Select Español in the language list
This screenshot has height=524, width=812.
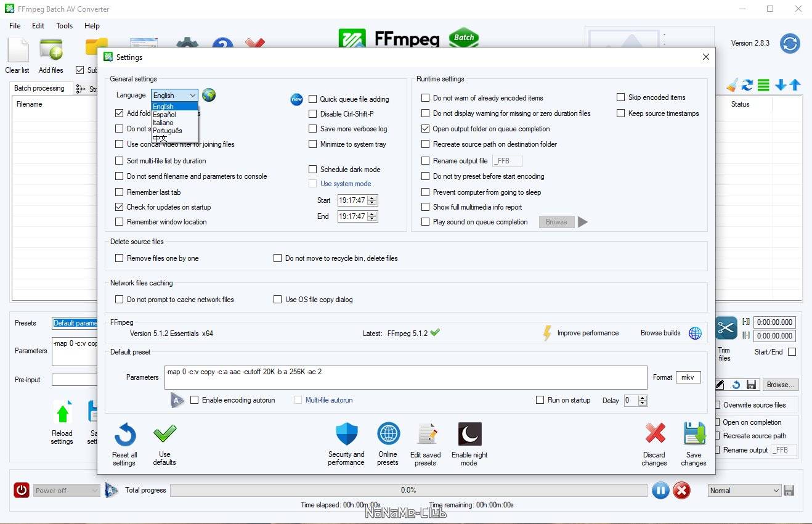tap(174, 115)
